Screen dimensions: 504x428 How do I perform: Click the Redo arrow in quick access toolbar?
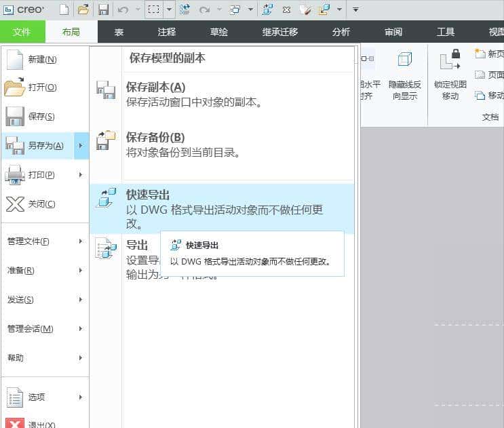[x=204, y=10]
